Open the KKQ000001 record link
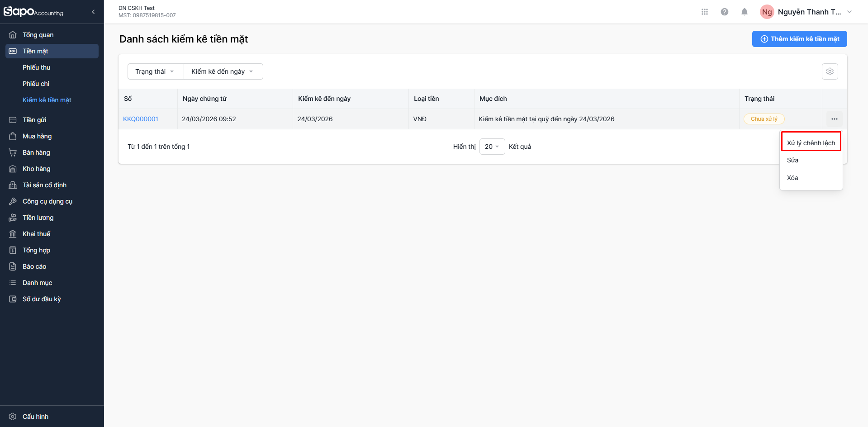The image size is (868, 427). (x=141, y=119)
